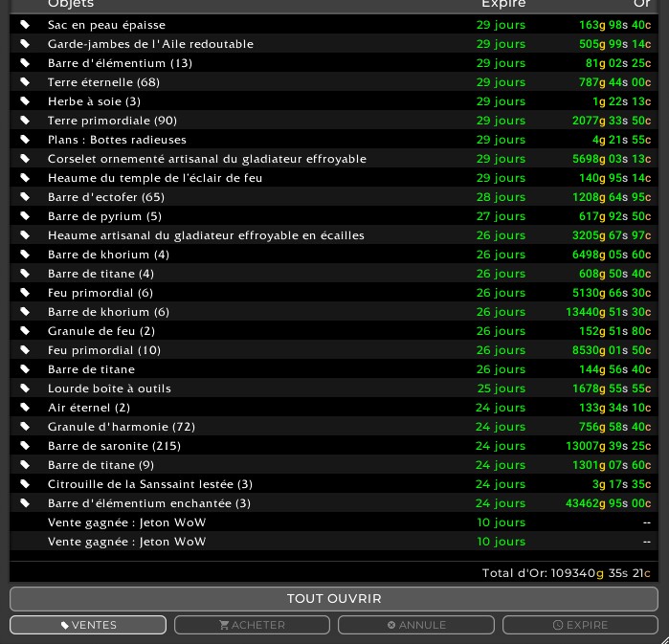
Task: Switch to the ACHETER tab
Action: (x=252, y=625)
